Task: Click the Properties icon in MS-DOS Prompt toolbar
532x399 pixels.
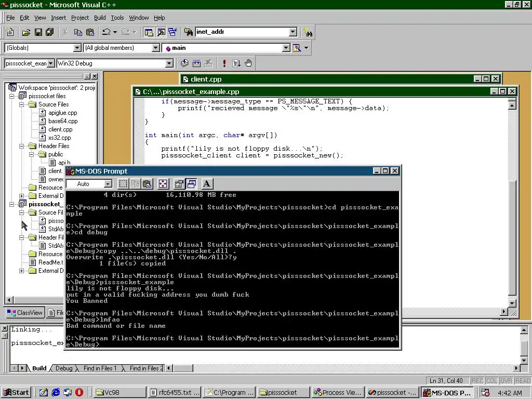Action: coord(179,184)
